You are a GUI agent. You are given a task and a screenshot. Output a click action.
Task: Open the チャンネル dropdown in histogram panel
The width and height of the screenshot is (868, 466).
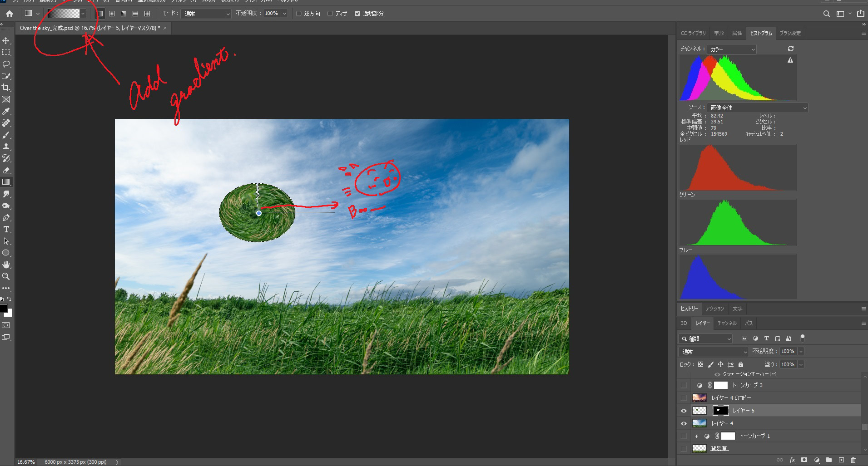[x=731, y=49]
